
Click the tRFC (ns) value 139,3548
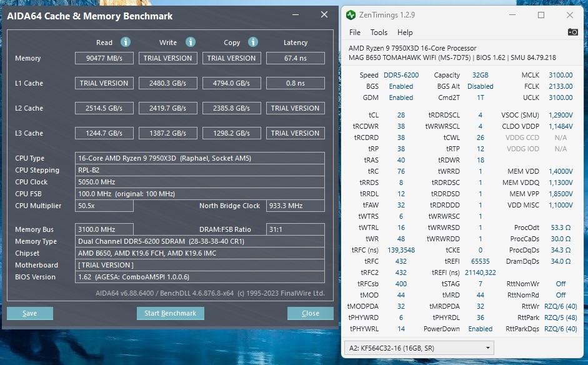pos(401,250)
